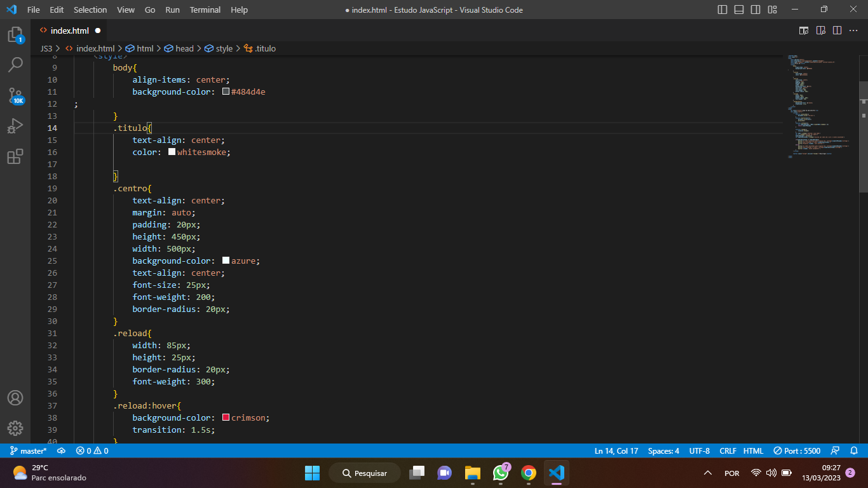Open the Terminal menu

(x=205, y=10)
